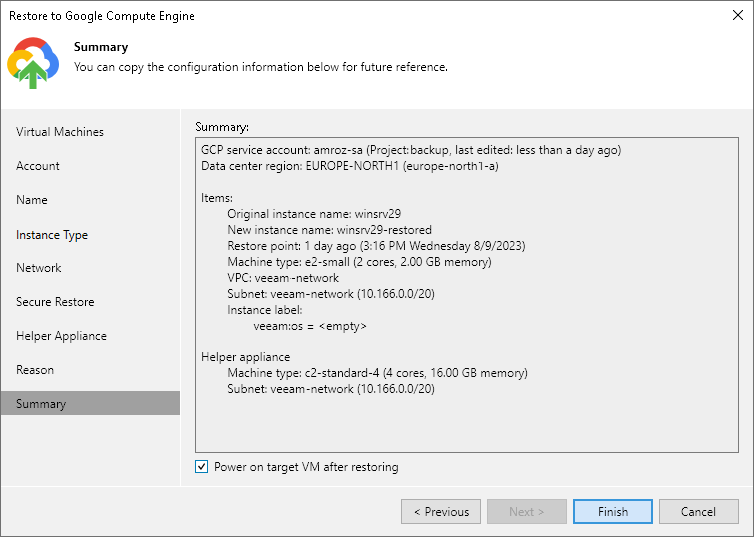Go to the Secure Restore step
The image size is (754, 537).
click(x=55, y=302)
